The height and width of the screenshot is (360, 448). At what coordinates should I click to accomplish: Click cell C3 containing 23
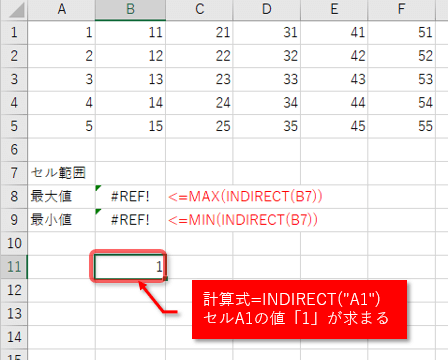pos(199,79)
